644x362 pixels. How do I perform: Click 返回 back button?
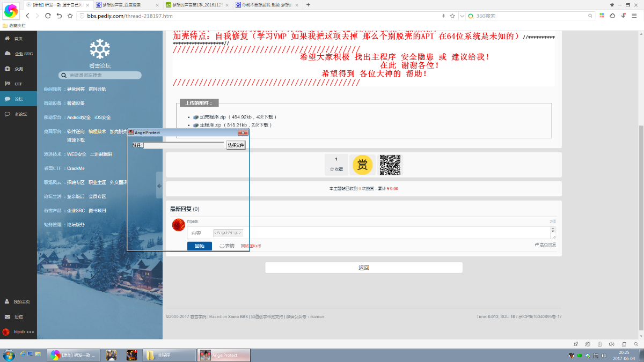click(364, 268)
